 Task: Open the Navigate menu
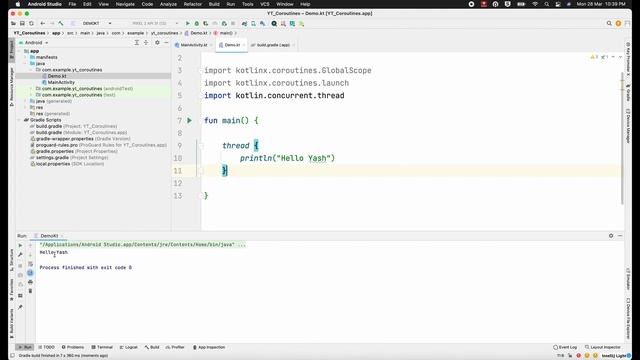pos(125,4)
